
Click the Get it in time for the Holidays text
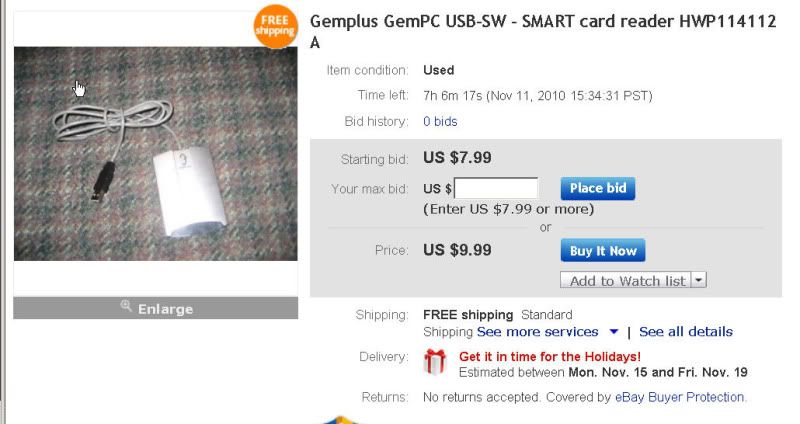pos(550,356)
